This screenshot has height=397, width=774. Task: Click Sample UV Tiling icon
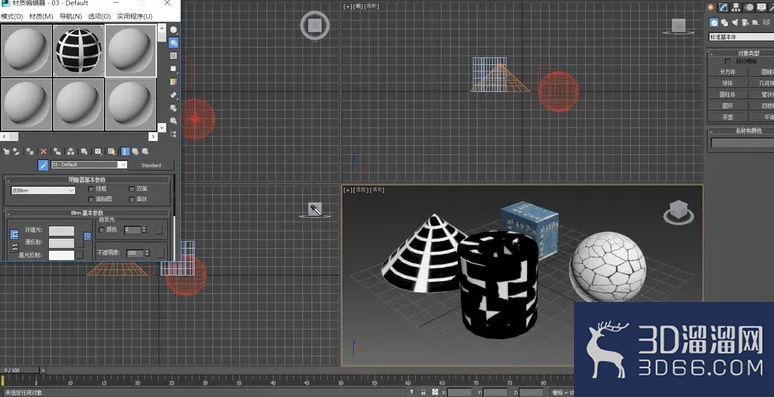(x=174, y=69)
